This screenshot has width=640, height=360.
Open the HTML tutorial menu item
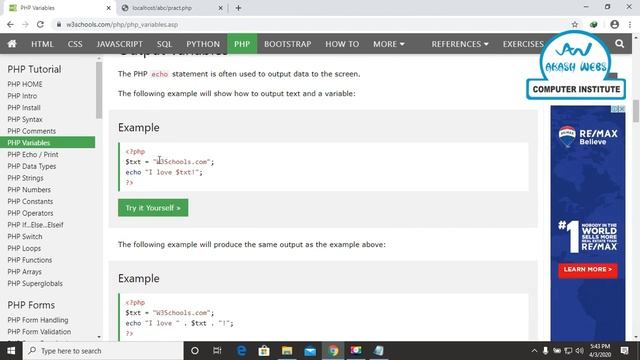point(42,44)
